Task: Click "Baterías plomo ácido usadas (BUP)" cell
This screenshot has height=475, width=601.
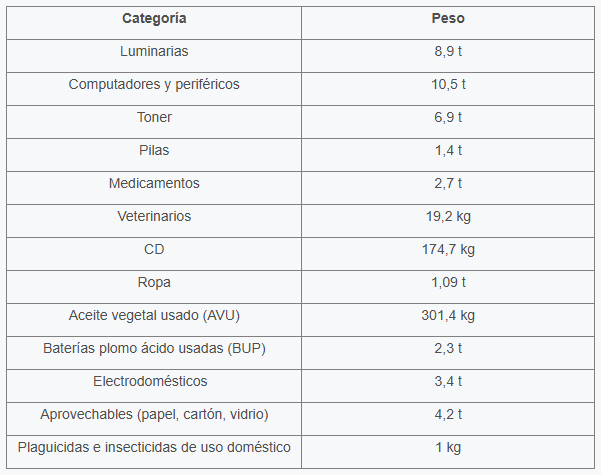Action: pyautogui.click(x=154, y=348)
